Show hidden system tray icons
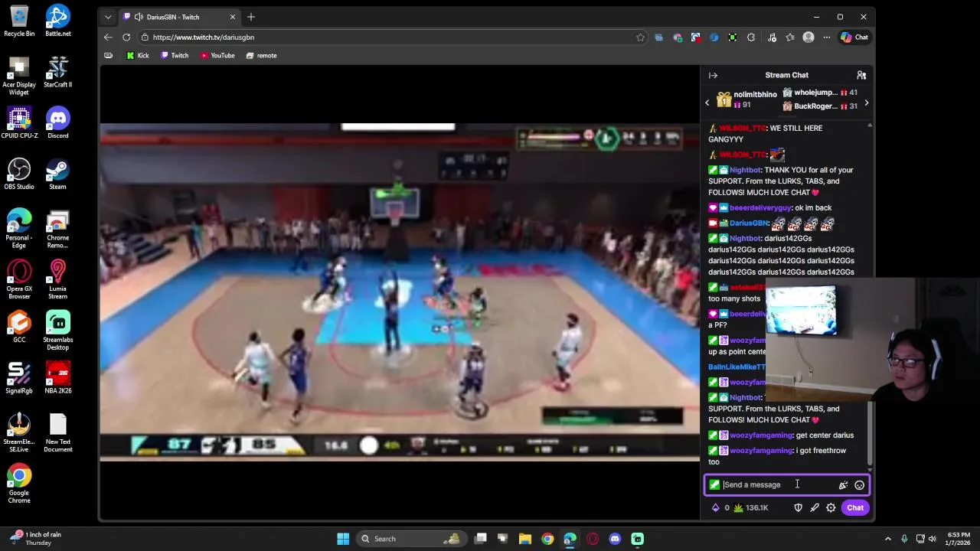This screenshot has height=551, width=980. [x=888, y=539]
